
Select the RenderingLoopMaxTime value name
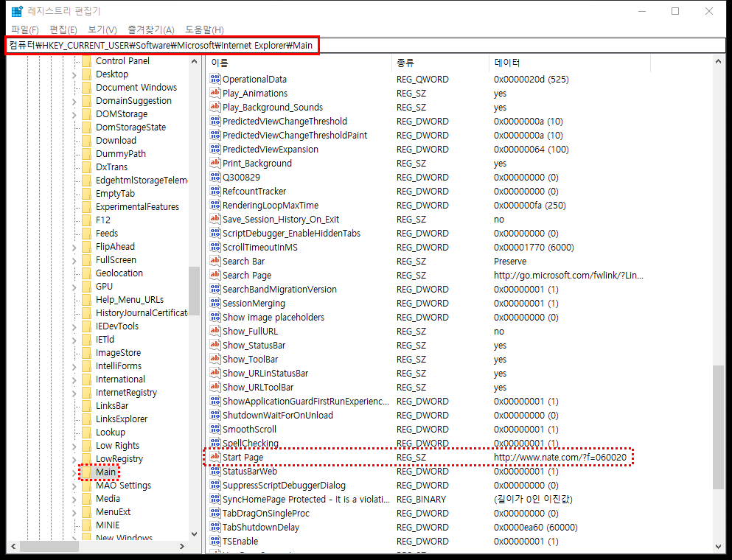tap(271, 206)
